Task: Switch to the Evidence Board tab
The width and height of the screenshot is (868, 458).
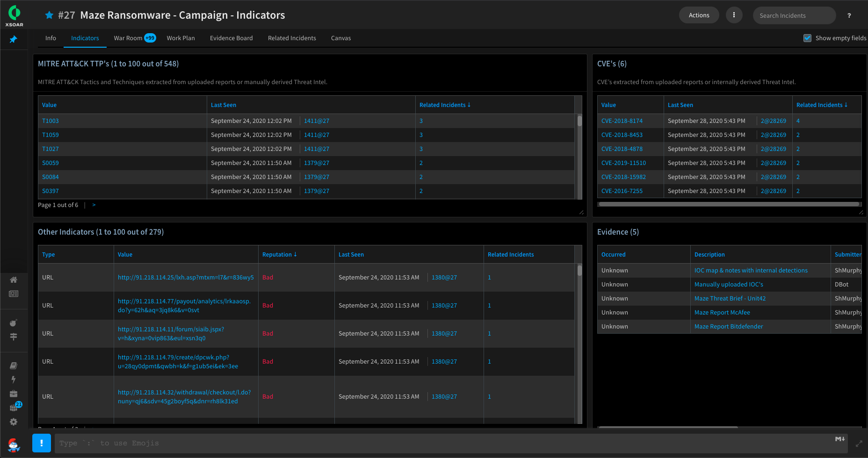Action: (231, 38)
